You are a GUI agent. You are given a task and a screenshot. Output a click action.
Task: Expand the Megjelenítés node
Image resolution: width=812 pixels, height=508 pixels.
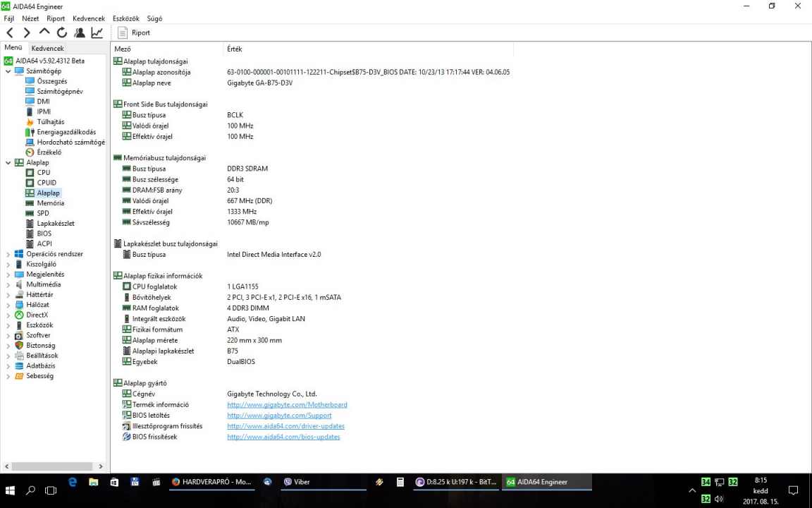pyautogui.click(x=8, y=274)
